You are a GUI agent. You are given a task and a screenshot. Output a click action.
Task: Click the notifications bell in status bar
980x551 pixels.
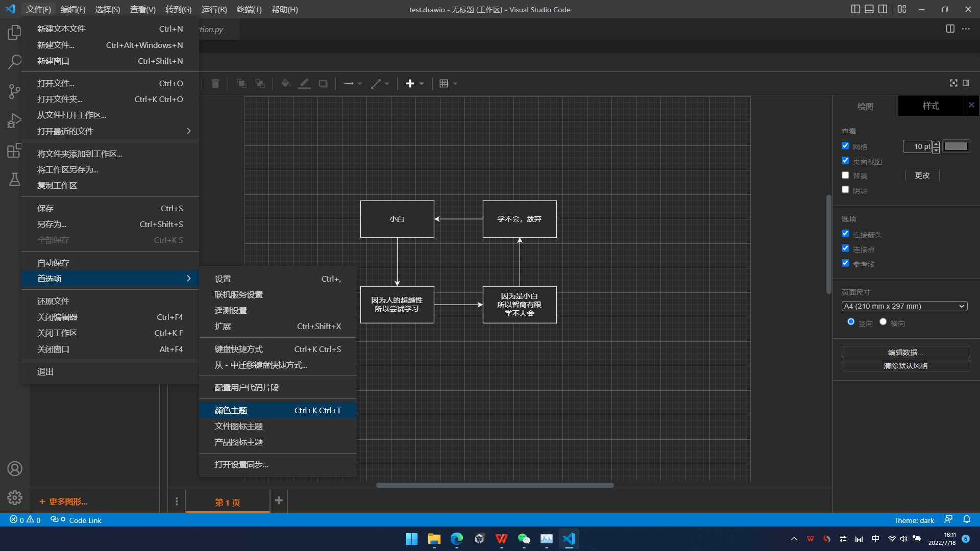967,519
